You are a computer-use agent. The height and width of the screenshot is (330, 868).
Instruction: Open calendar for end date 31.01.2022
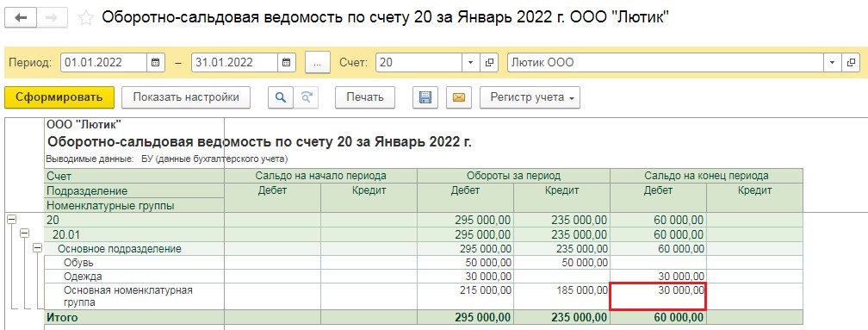(x=286, y=63)
